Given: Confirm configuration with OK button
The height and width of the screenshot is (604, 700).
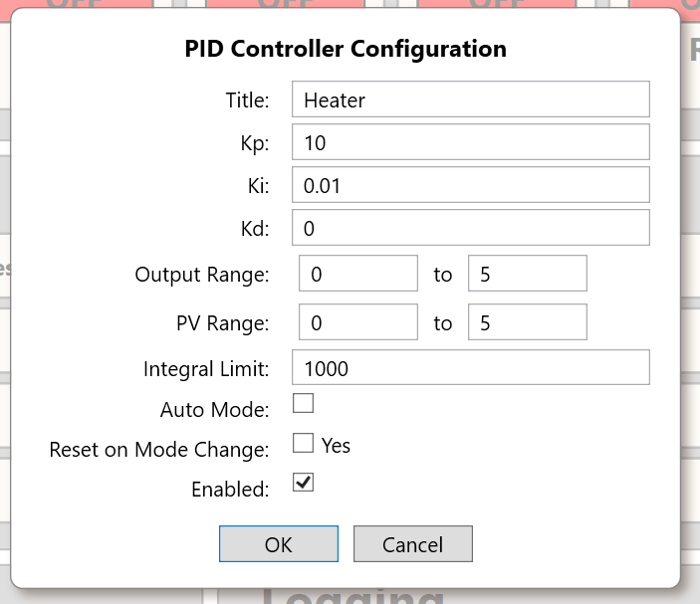Looking at the screenshot, I should 279,543.
